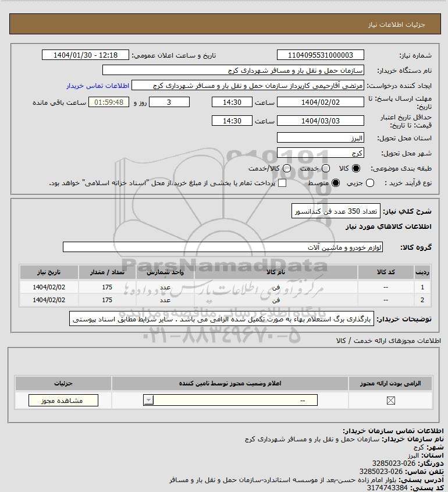Click the fax number 3285023-026 next to دورنگار
448x492 pixels.
click(x=394, y=463)
